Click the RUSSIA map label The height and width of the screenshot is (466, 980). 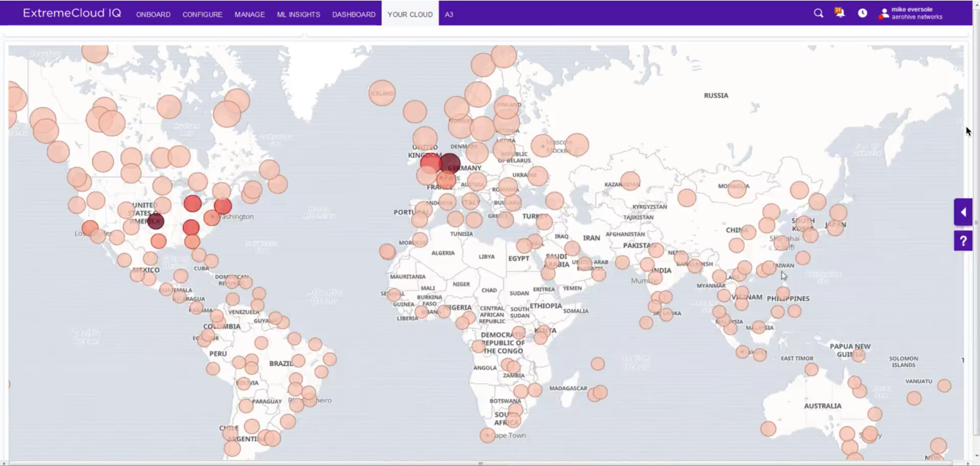[716, 96]
